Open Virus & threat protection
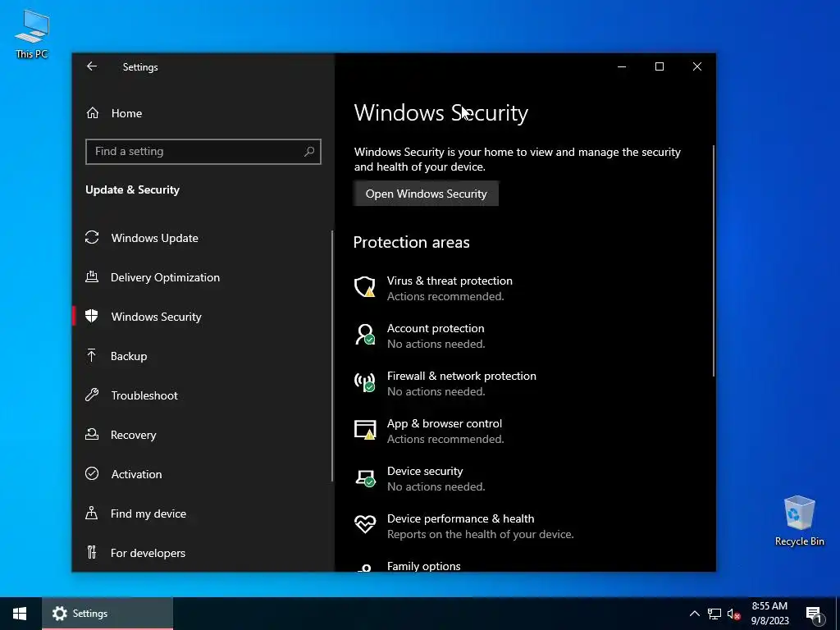This screenshot has height=630, width=840. (x=433, y=288)
